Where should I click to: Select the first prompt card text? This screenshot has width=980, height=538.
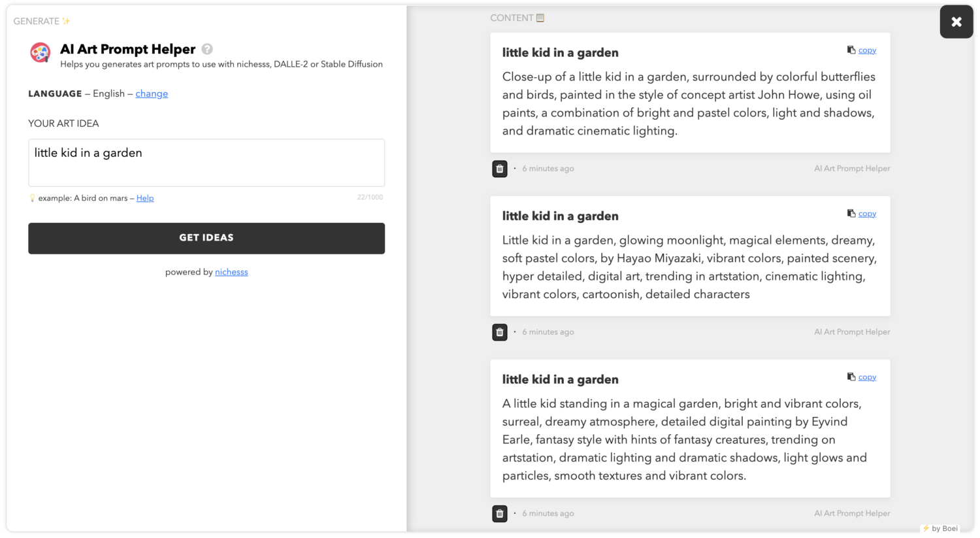688,103
